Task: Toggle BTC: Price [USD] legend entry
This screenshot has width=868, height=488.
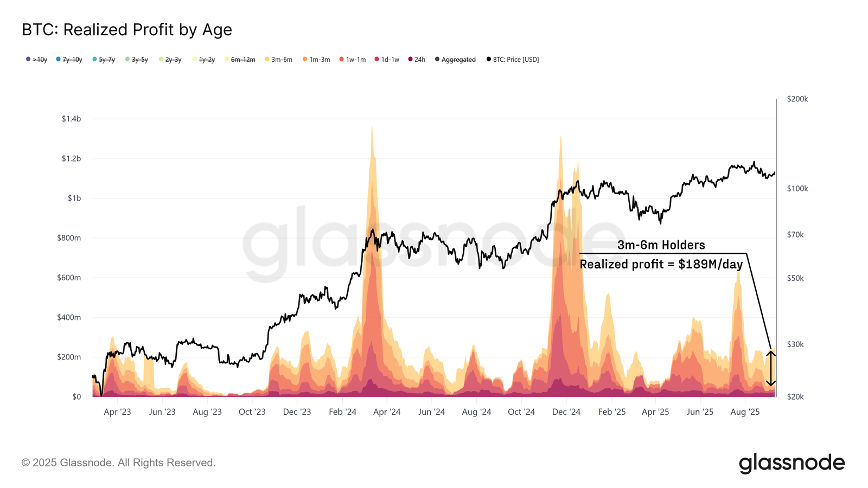Action: point(513,60)
